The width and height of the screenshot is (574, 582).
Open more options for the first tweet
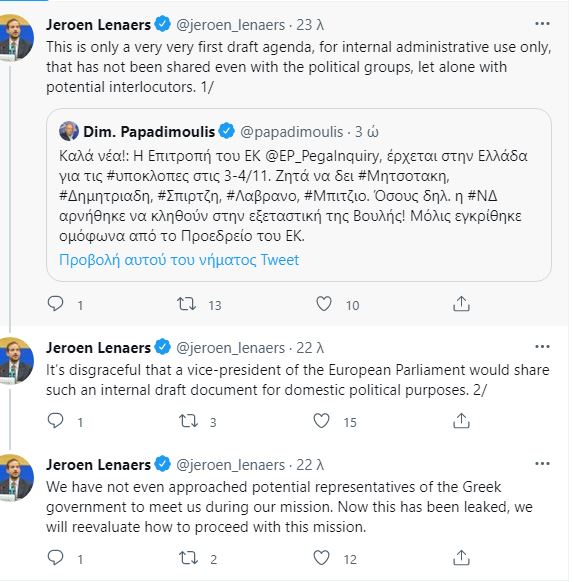pos(542,24)
